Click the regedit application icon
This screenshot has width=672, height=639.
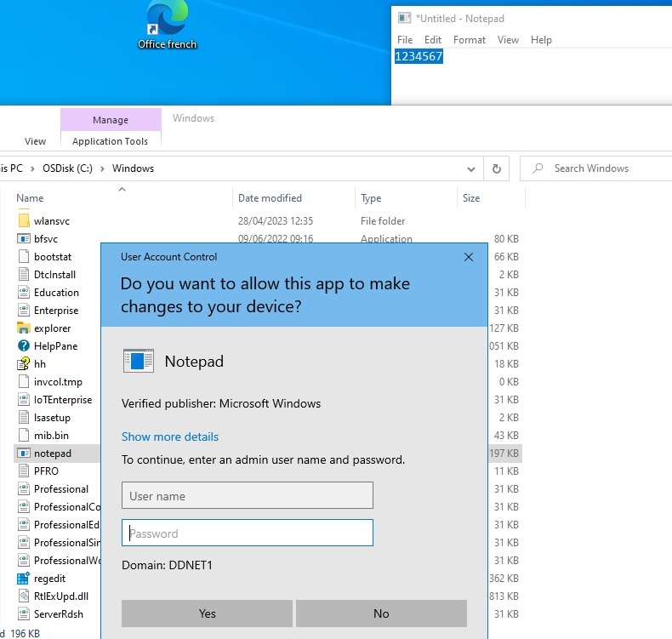pyautogui.click(x=24, y=578)
